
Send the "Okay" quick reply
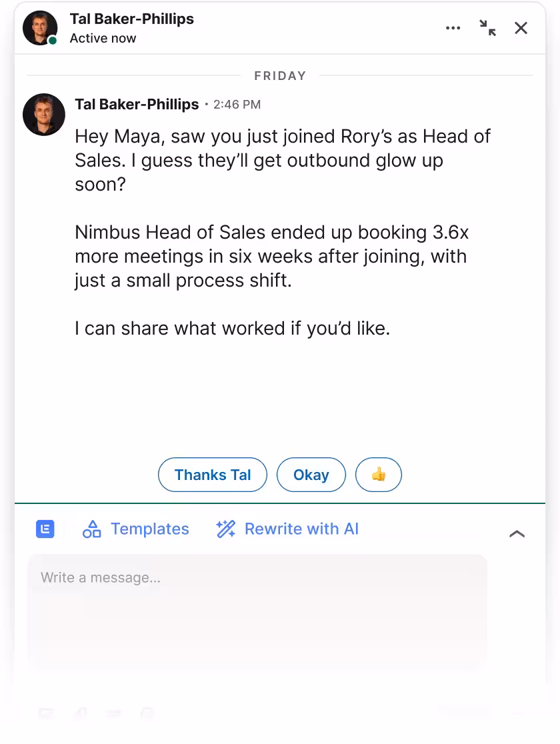311,475
